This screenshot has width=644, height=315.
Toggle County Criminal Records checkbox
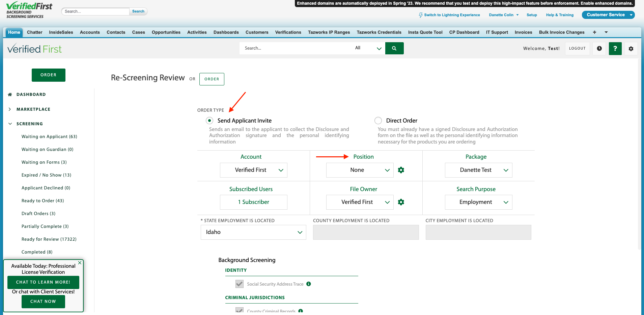(240, 311)
